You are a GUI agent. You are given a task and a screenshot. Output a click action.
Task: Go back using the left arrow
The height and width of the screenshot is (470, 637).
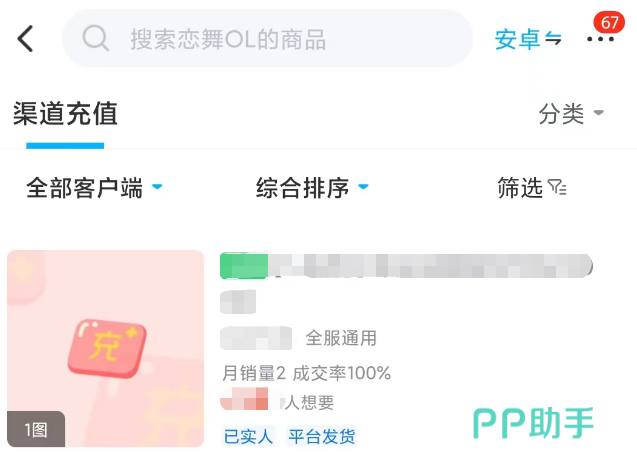tap(26, 39)
